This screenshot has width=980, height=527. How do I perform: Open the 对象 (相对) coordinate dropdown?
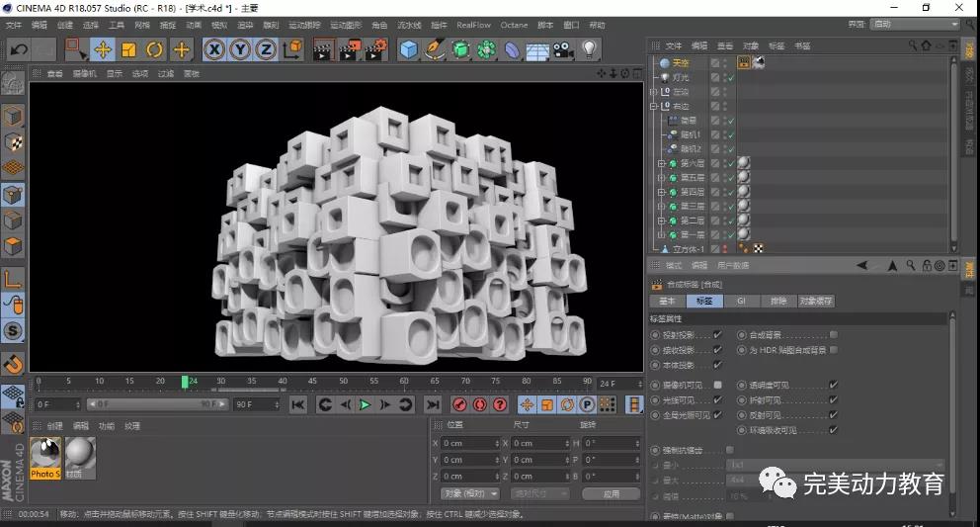(469, 493)
